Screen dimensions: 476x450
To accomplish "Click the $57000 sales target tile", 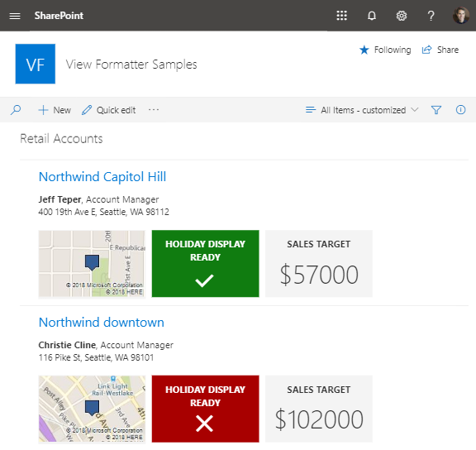I will pyautogui.click(x=319, y=263).
